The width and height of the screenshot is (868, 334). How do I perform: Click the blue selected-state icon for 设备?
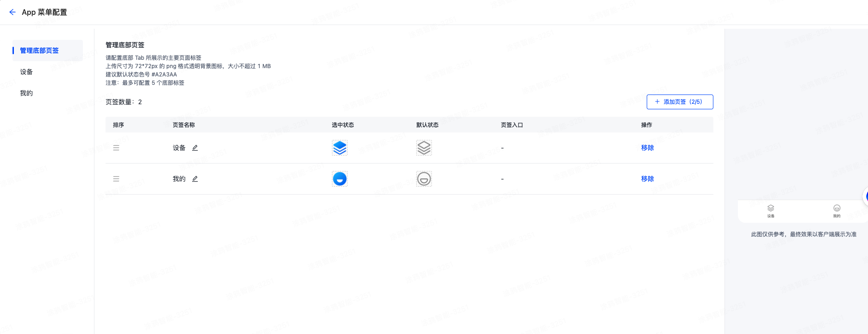[x=340, y=148]
